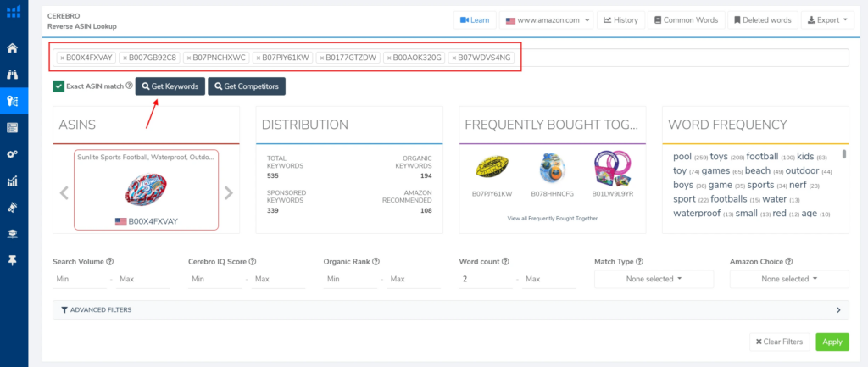Image resolution: width=868 pixels, height=367 pixels.
Task: Click Cerebro IQ Score Min field
Action: [x=215, y=280]
